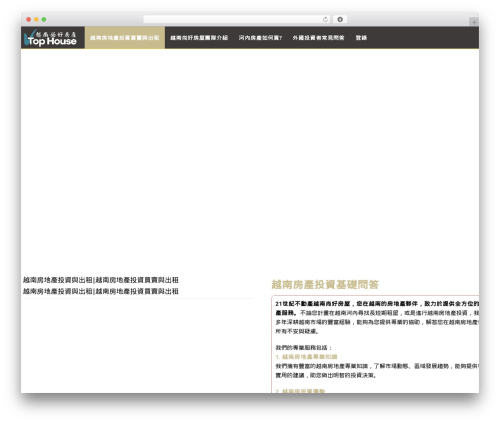Click the browser reload icon
Viewport: 500px width, 423px height.
tap(325, 19)
